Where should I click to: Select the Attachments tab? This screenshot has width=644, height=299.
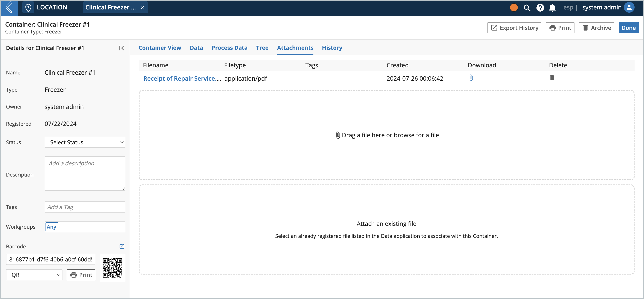[x=295, y=48]
